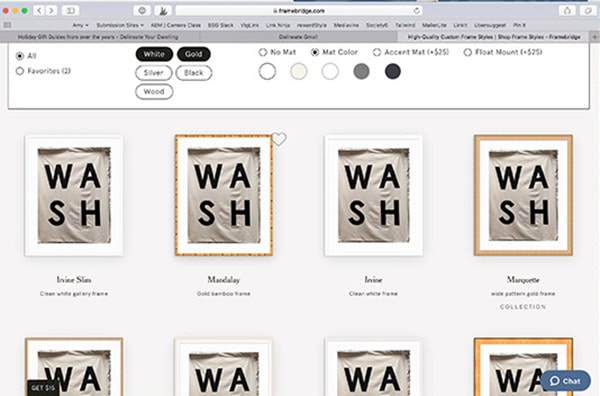This screenshot has height=396, width=600.
Task: Open the rewardStyle bookmark
Action: tap(312, 25)
